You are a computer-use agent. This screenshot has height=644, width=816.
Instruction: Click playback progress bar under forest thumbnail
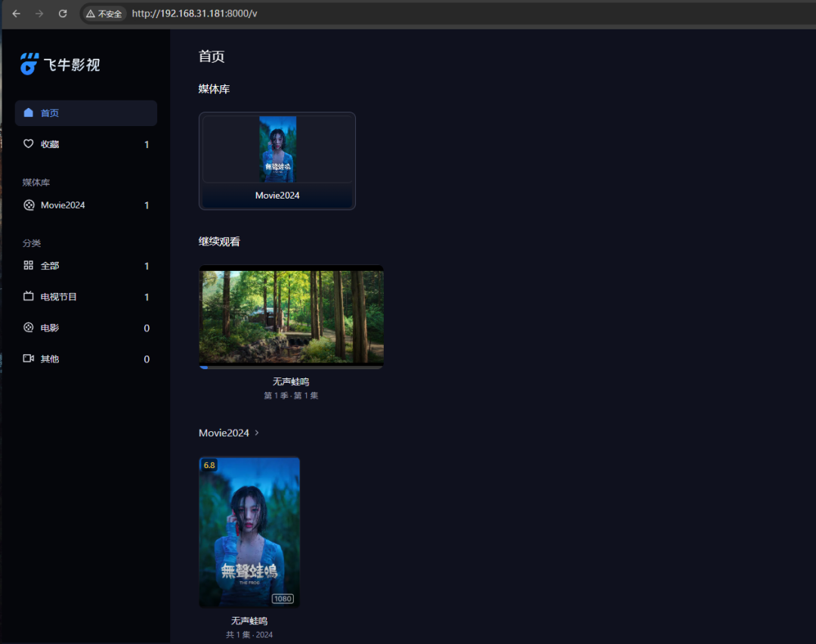[x=292, y=367]
